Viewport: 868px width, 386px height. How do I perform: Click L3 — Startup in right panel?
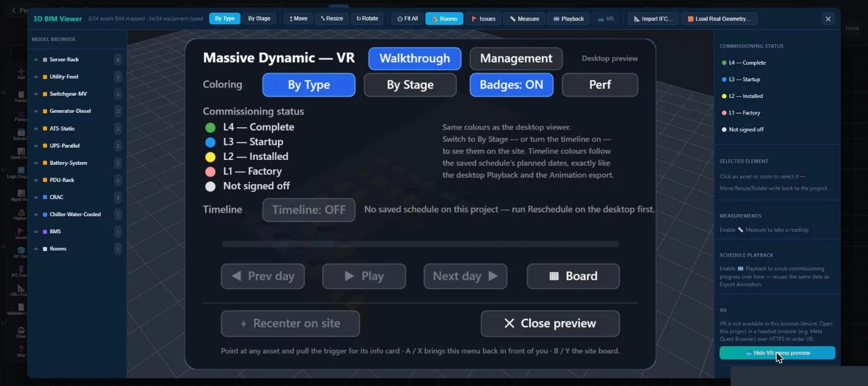(x=745, y=80)
